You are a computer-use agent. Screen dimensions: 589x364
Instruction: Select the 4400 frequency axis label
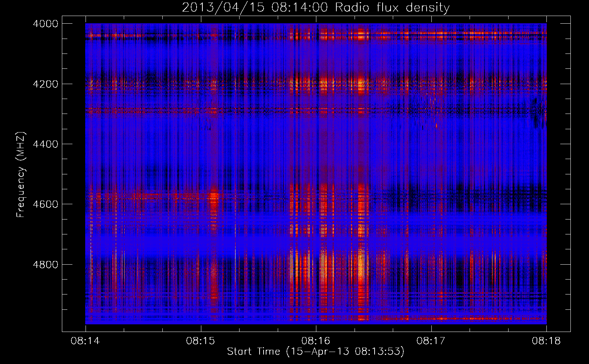coord(46,144)
